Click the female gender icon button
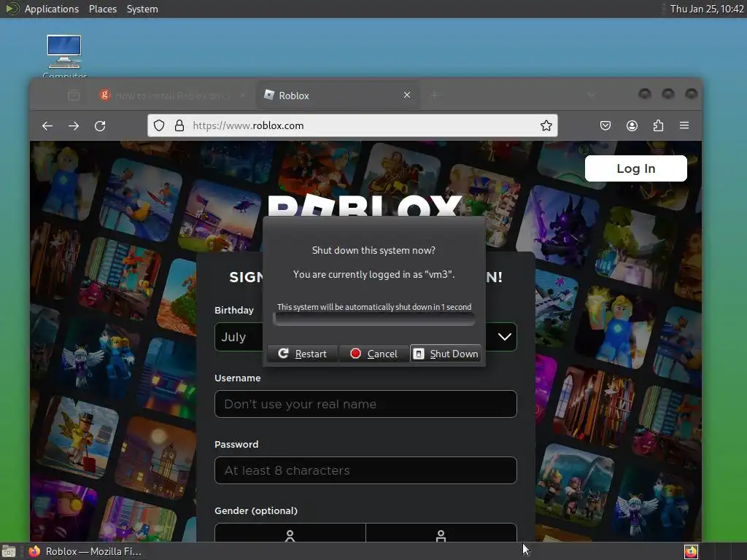 (290, 532)
